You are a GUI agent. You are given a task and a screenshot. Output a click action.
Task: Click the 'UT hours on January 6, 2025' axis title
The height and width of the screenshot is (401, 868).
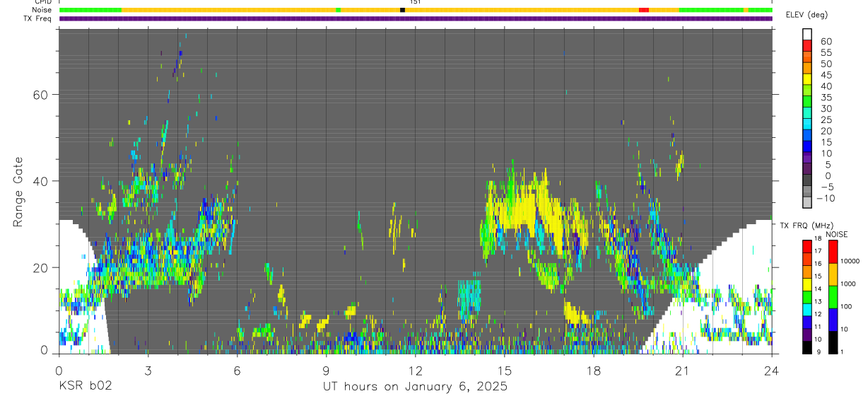(x=415, y=387)
